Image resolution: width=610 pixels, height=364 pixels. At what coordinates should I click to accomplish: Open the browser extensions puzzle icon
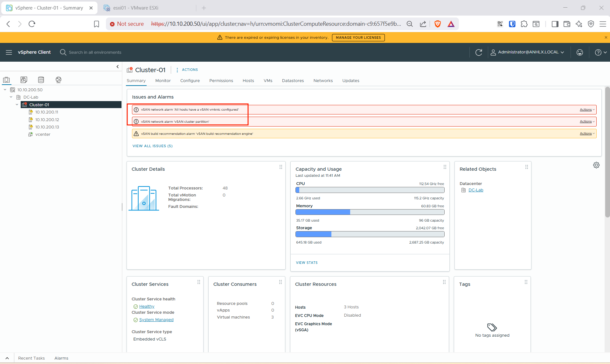(x=524, y=24)
